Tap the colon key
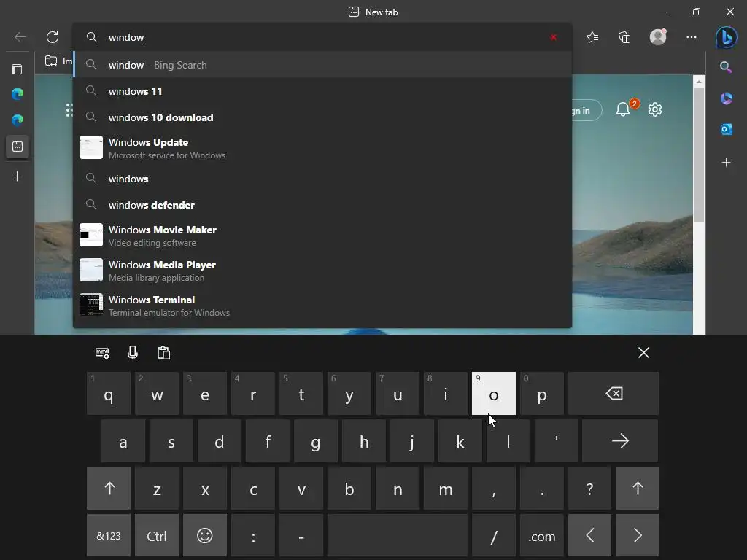747x560 pixels. click(x=253, y=535)
